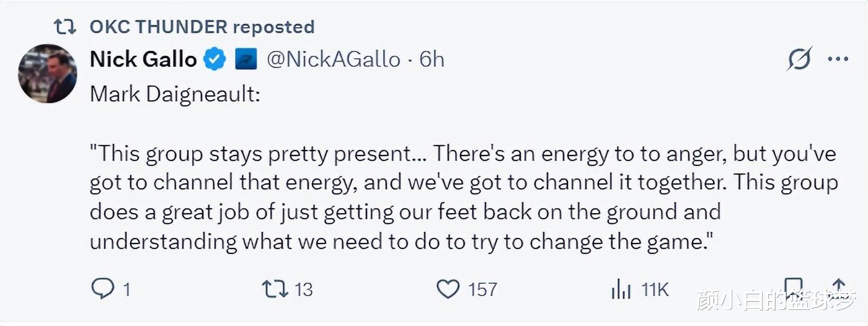Viewport: 868px width, 326px height.
Task: Click the 11K views count
Action: click(655, 289)
